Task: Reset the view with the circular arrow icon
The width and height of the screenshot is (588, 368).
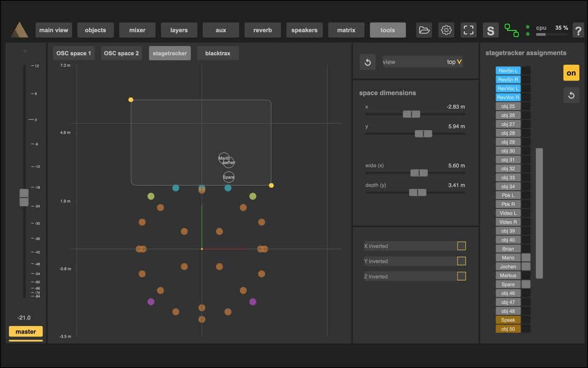Action: tap(367, 62)
